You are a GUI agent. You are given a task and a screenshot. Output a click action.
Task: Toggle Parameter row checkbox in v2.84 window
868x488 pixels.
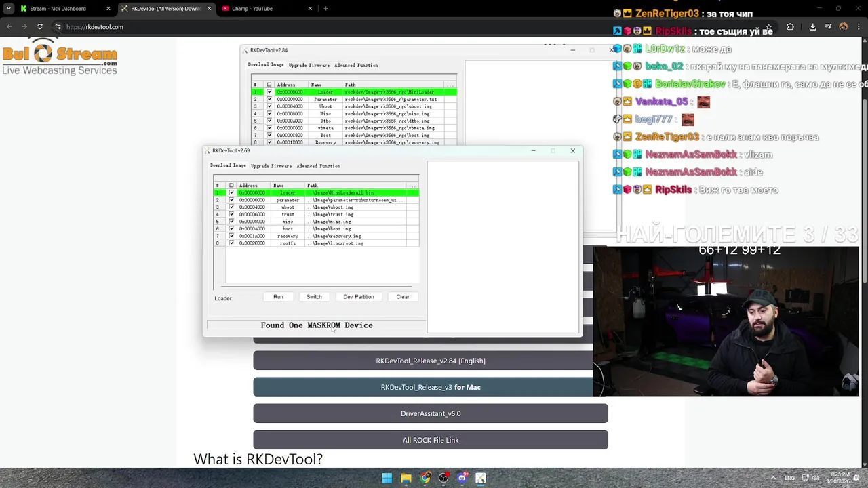pyautogui.click(x=269, y=100)
